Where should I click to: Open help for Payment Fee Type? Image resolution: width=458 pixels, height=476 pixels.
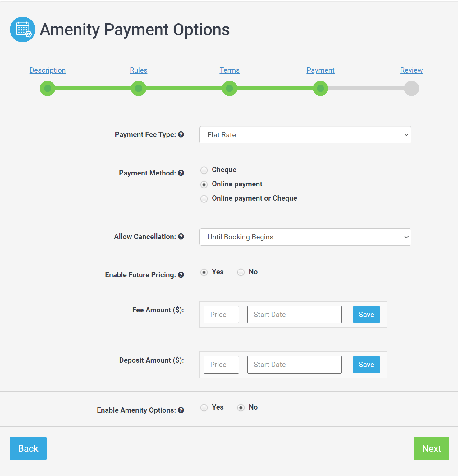coord(181,134)
